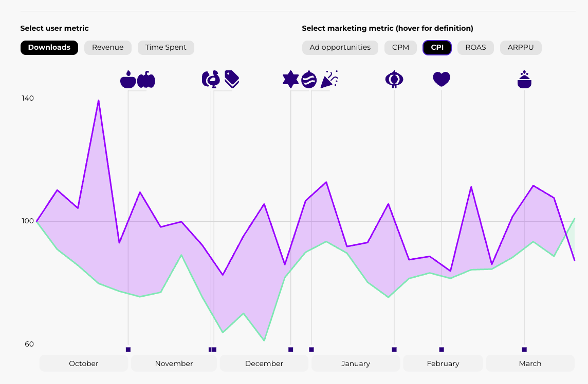Click the New Year party popper icon
This screenshot has height=384, width=588.
click(x=329, y=79)
